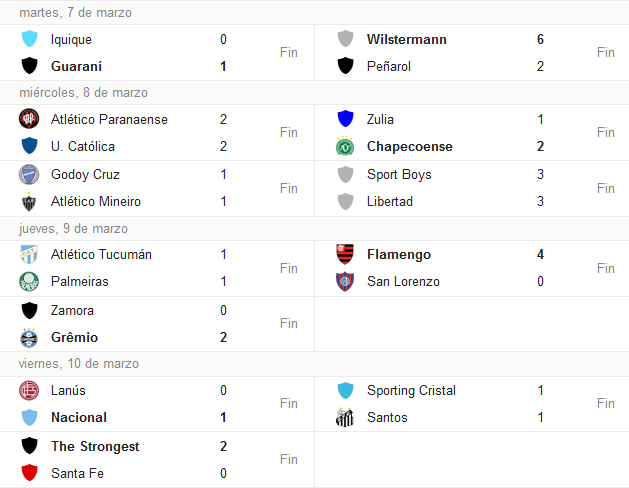Click the Chapecoense green crest
Image resolution: width=629 pixels, height=488 pixels.
(x=345, y=146)
